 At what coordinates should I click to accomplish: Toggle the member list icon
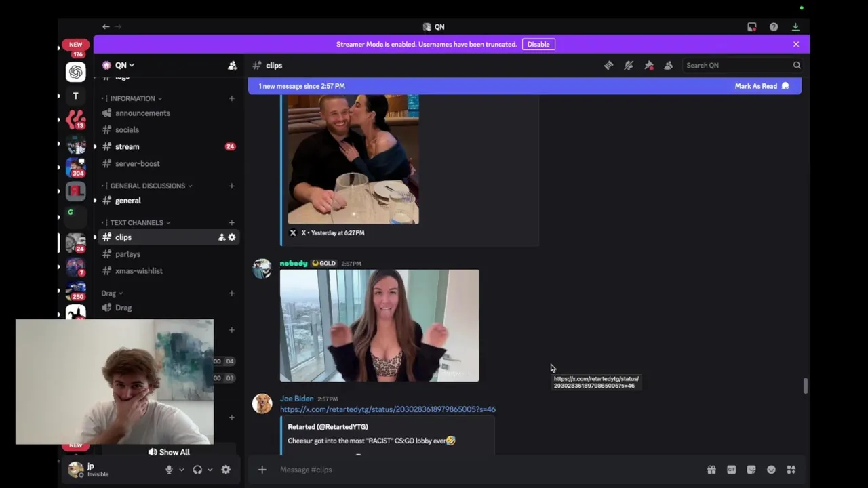(x=669, y=66)
